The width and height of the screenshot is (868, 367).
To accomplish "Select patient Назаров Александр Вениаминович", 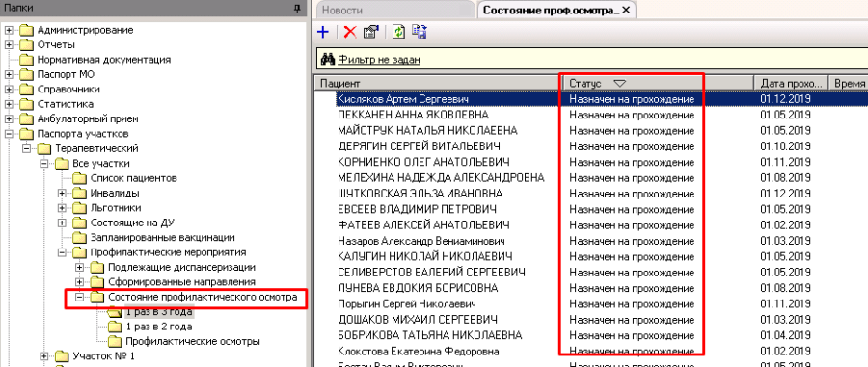I will coord(421,242).
